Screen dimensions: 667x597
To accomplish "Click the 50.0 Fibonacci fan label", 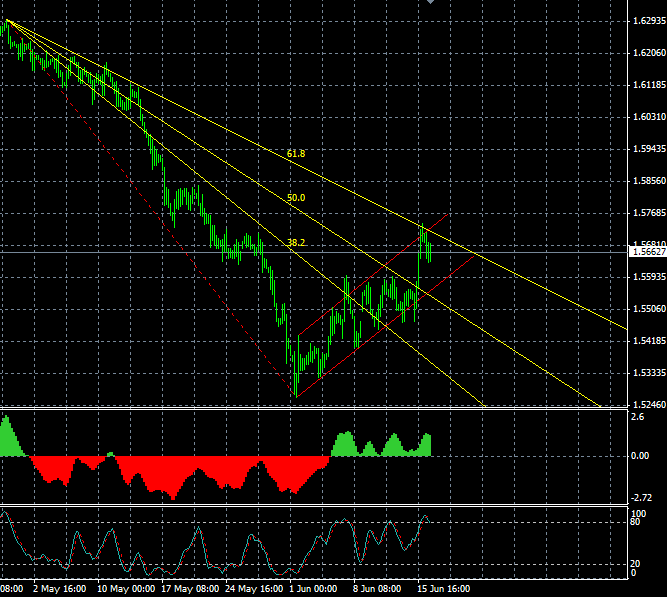I will 296,198.
